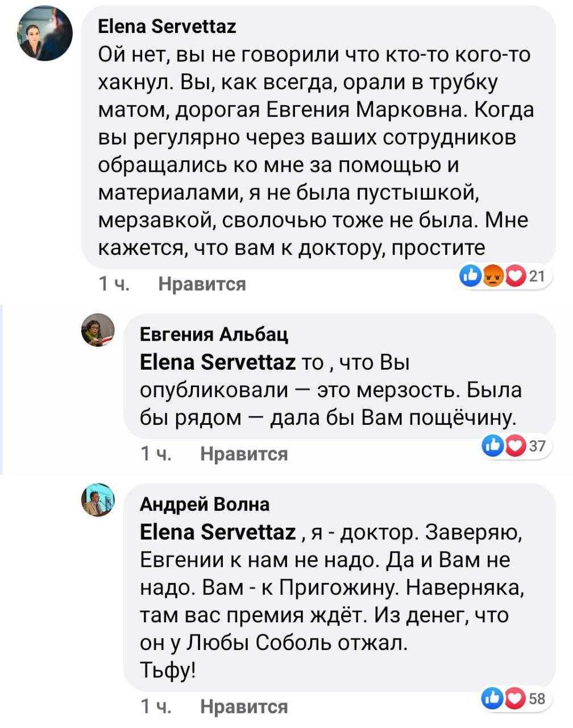
Task: Show who reacted via the 58 count
Action: click(x=537, y=699)
